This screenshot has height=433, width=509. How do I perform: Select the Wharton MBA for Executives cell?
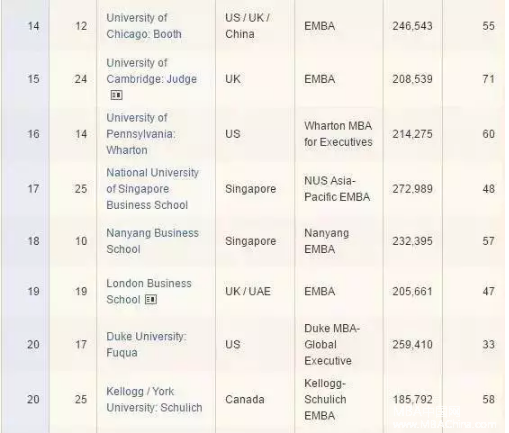point(338,134)
